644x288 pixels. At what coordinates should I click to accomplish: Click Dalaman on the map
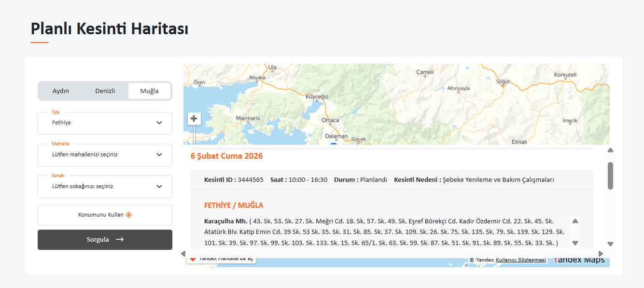coord(336,136)
